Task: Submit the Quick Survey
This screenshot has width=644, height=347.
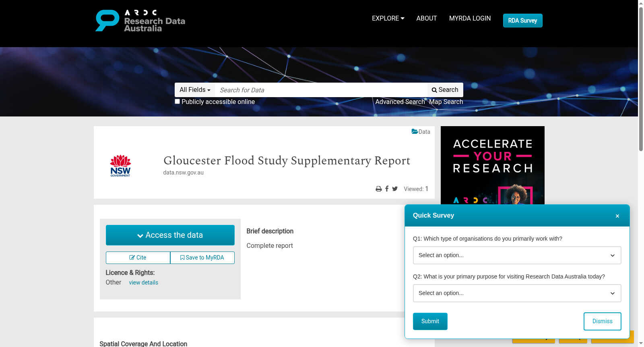Action: pos(430,321)
